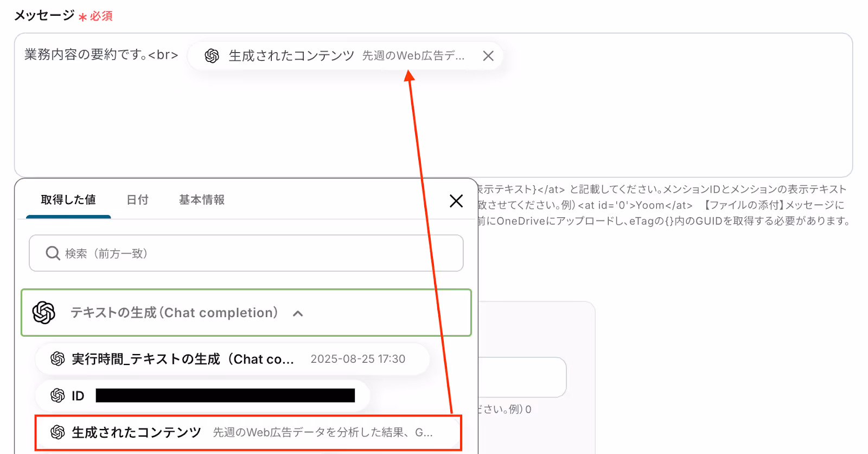
Task: Click the OpenAI icon on the 実行時間 row
Action: click(x=58, y=359)
